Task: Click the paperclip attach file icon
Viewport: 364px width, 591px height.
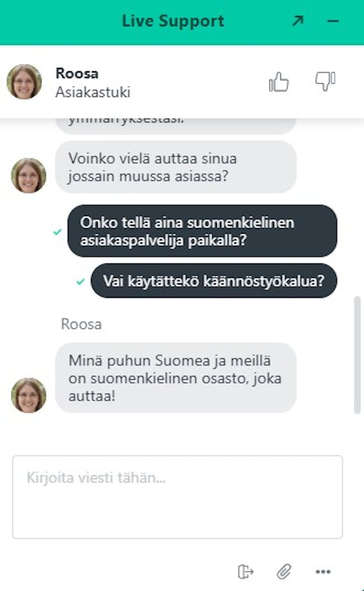Action: 284,571
